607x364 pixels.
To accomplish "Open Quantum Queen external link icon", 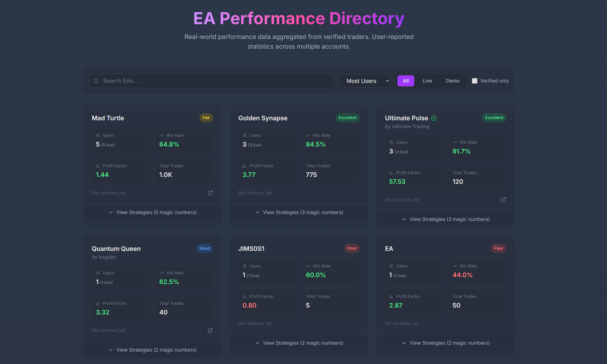I will pos(210,330).
